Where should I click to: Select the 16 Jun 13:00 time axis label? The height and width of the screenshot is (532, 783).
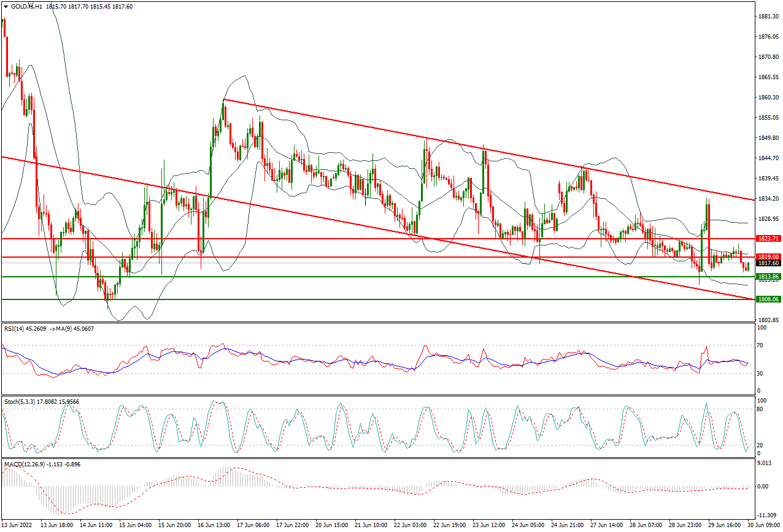click(x=214, y=526)
